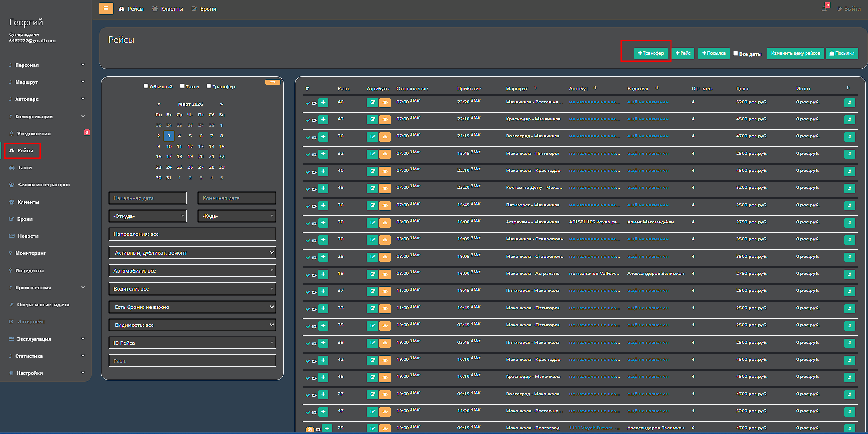868x434 pixels.
Task: Click the Выйти logout link
Action: pos(849,9)
